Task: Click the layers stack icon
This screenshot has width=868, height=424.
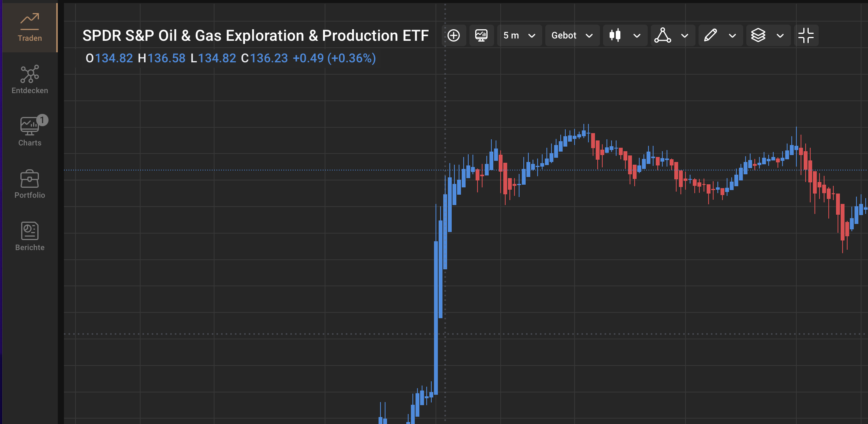Action: pos(758,35)
